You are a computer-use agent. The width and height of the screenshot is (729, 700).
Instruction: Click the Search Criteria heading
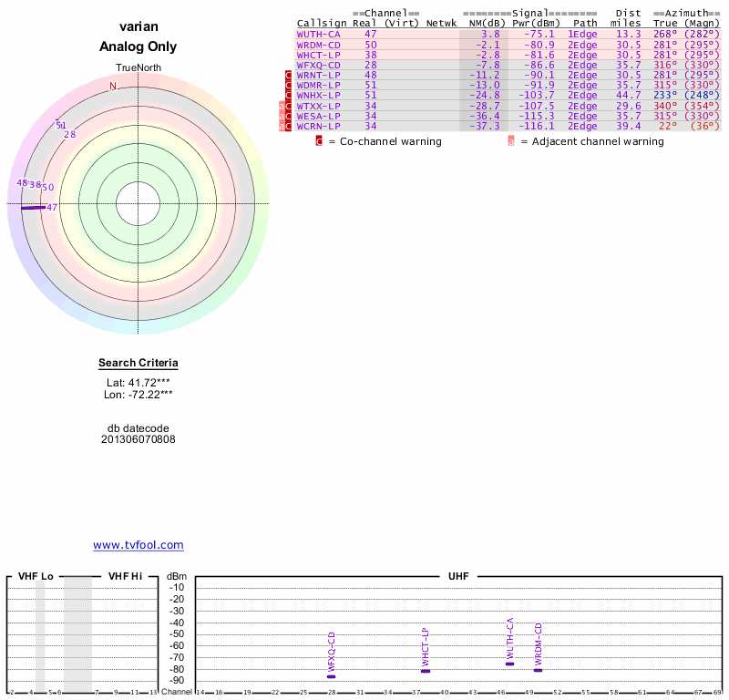tap(139, 364)
